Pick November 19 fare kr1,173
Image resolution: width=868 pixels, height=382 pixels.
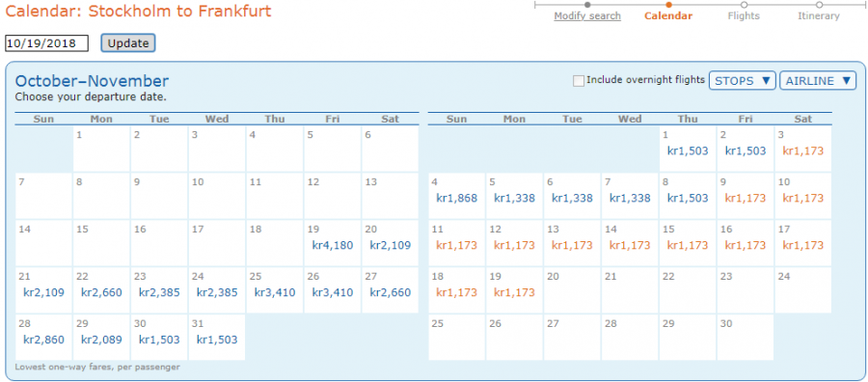514,292
